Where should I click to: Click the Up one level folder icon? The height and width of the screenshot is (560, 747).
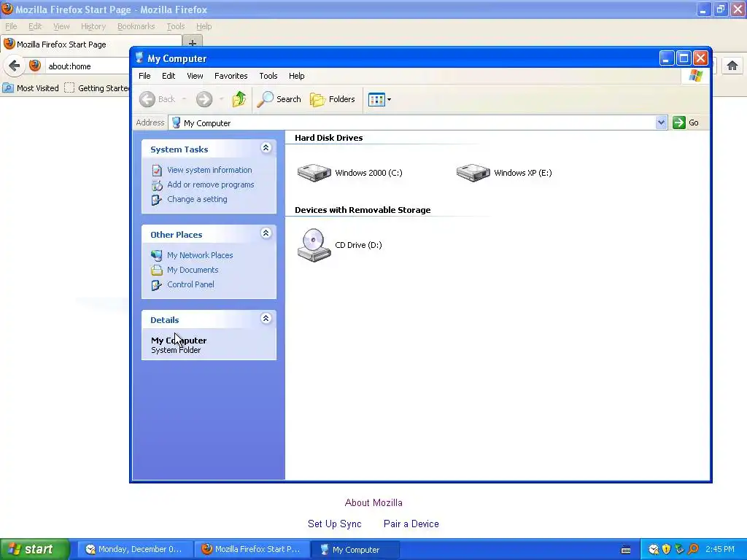point(239,99)
